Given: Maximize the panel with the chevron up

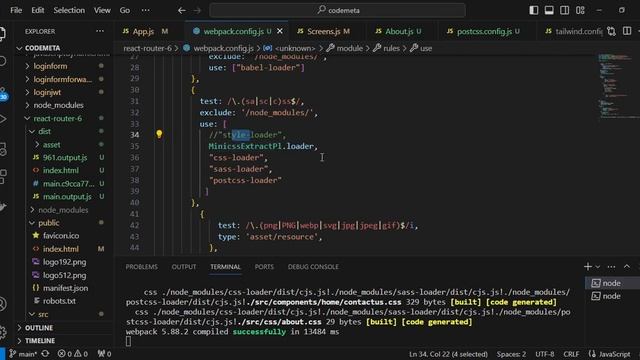Looking at the screenshot, I should (x=627, y=267).
